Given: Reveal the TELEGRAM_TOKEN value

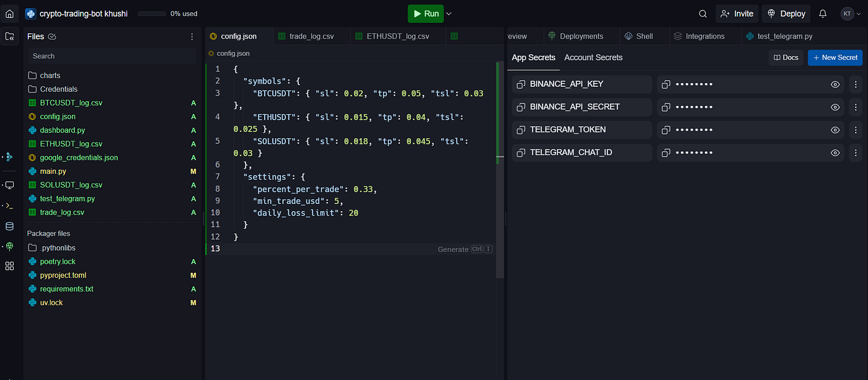Looking at the screenshot, I should (x=835, y=130).
